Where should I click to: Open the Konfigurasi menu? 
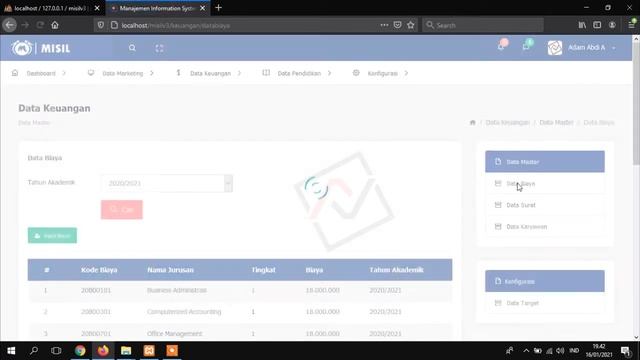coord(382,73)
